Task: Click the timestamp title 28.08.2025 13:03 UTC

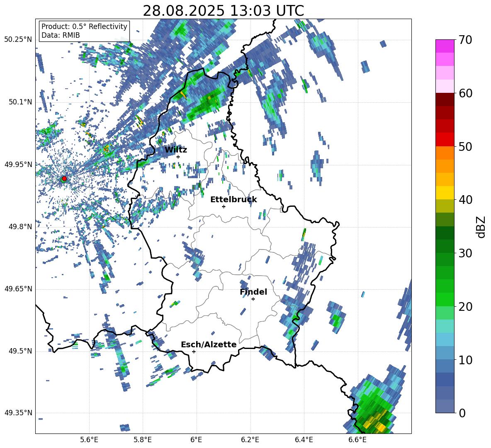Action: point(223,11)
